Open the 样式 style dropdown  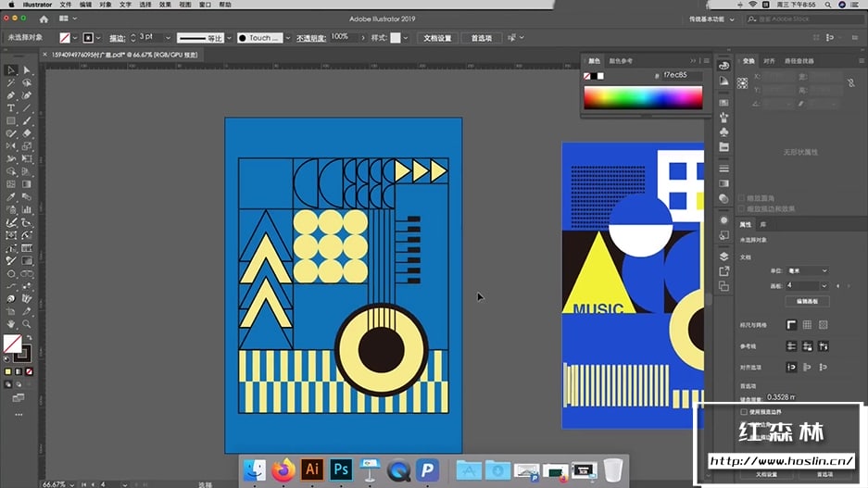click(x=407, y=38)
